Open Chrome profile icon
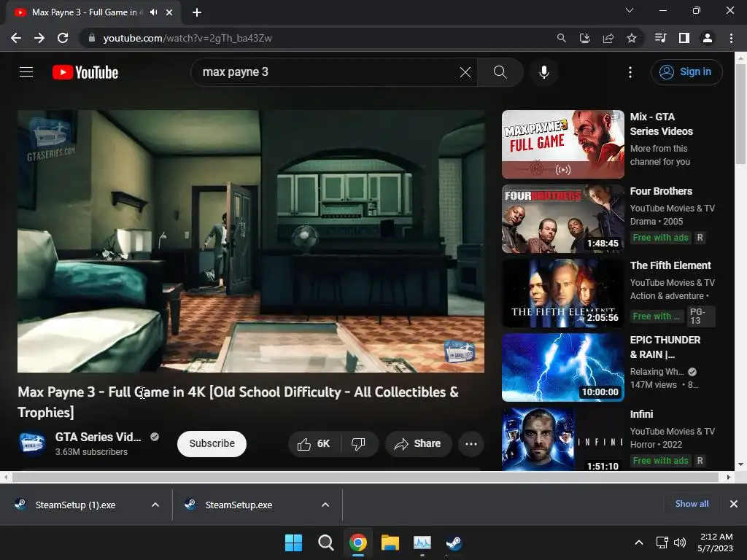 tap(708, 38)
